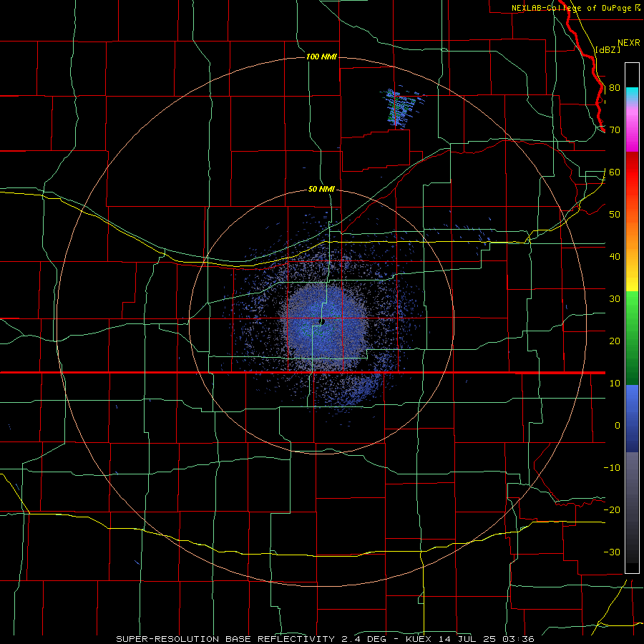Click the 50 dBZ scale value
The height and width of the screenshot is (644, 644).
click(615, 215)
